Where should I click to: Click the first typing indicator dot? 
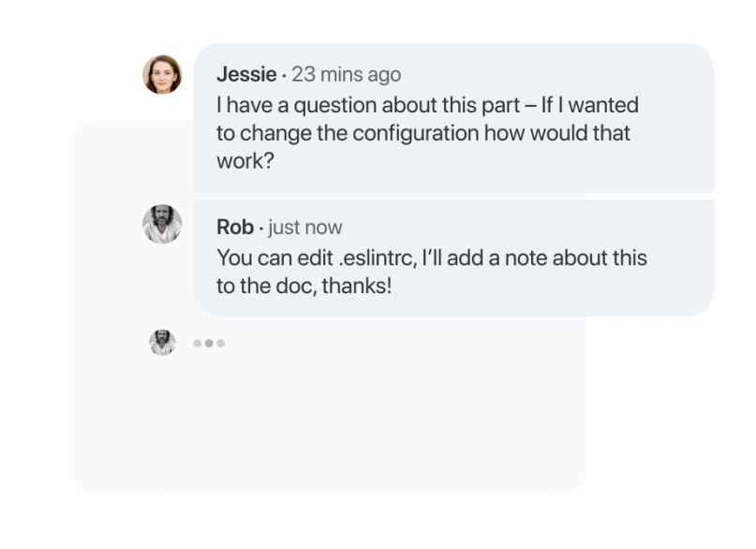click(x=197, y=343)
